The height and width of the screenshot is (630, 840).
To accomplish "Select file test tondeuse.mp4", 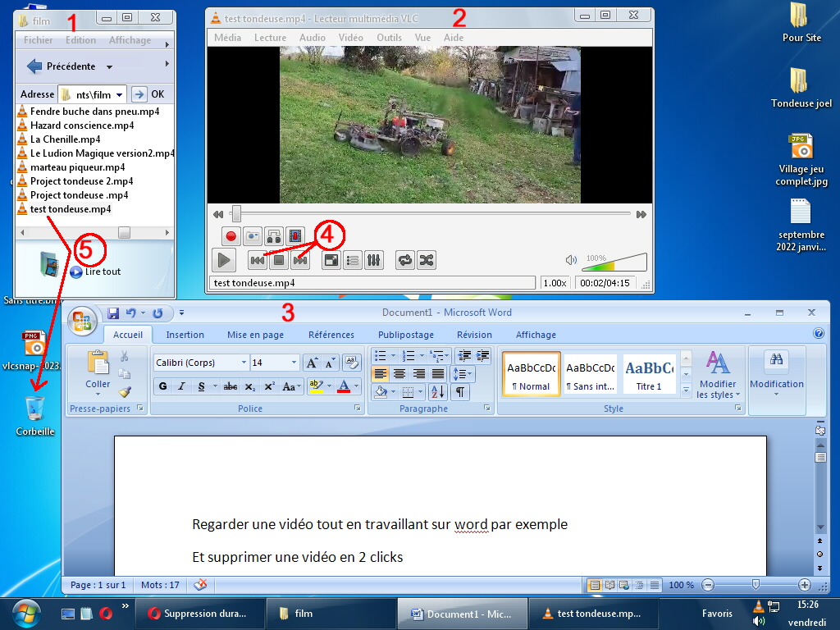I will tap(71, 209).
